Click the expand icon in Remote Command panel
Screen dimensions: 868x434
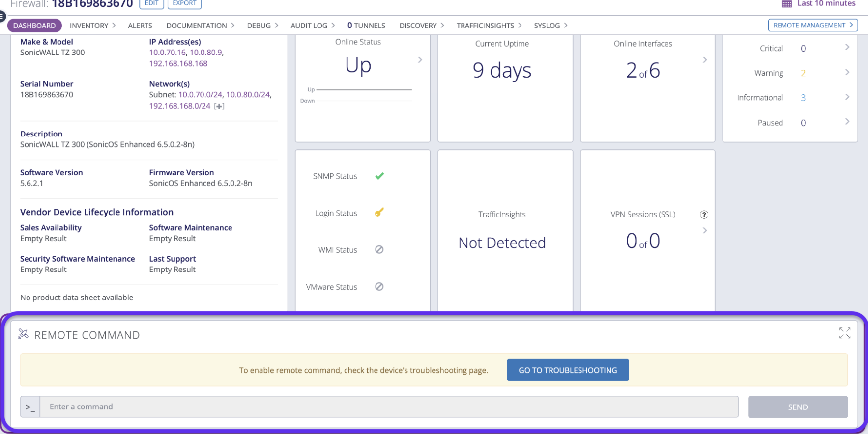844,333
